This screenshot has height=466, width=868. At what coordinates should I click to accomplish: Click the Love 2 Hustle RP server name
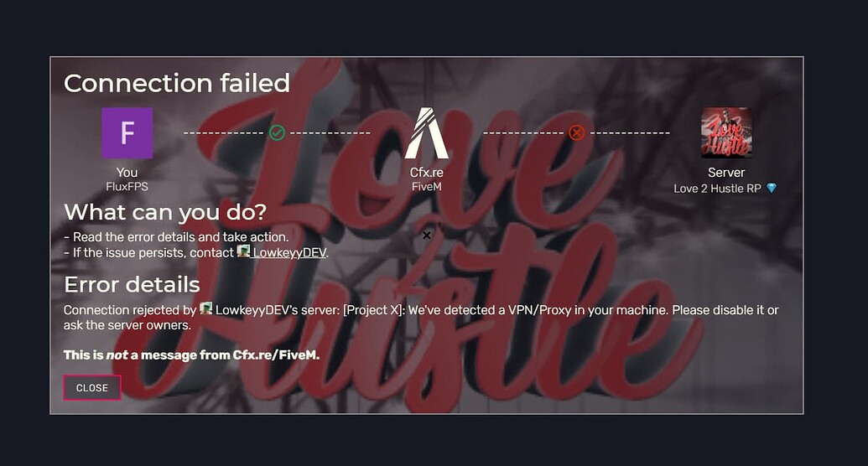(717, 189)
